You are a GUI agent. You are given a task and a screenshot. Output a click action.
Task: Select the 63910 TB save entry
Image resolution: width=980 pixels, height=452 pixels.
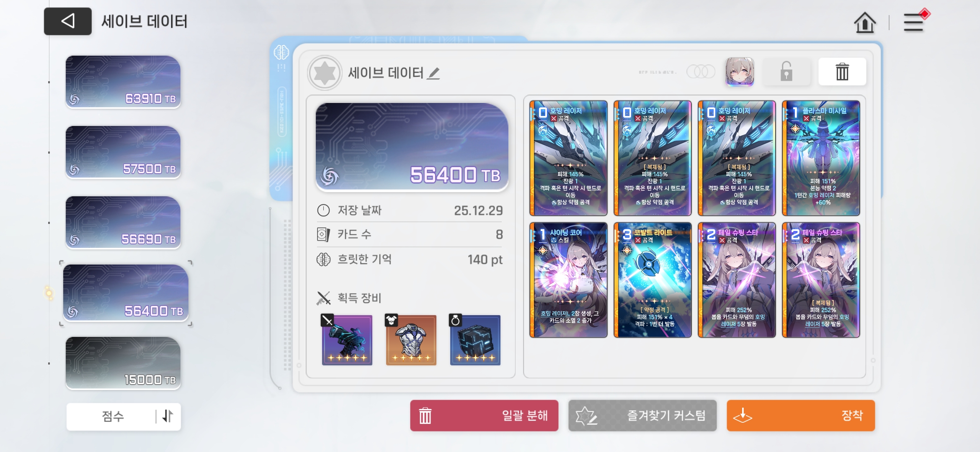pos(123,82)
